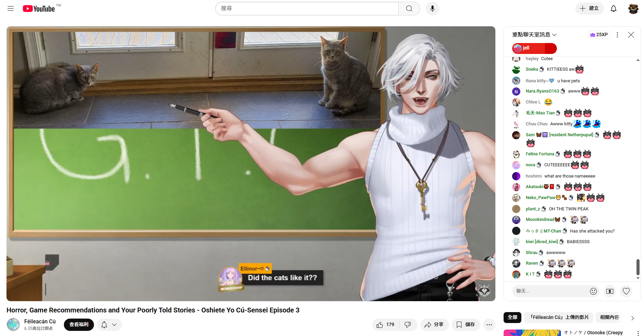Send a heart reaction in chat

coord(626,291)
